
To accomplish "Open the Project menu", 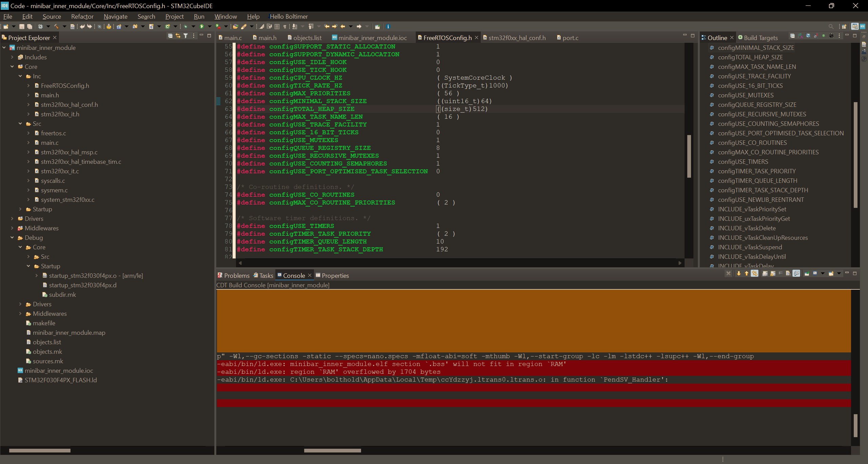I will coord(174,17).
